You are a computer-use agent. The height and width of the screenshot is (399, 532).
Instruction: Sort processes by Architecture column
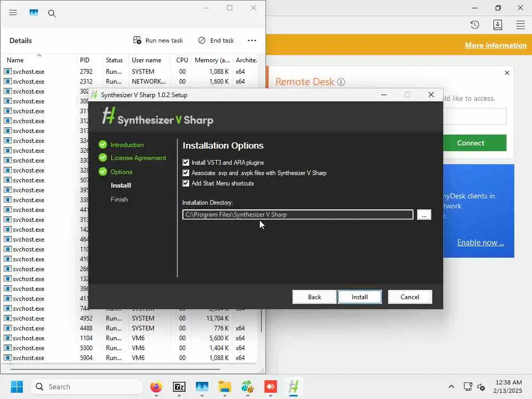[x=246, y=60]
